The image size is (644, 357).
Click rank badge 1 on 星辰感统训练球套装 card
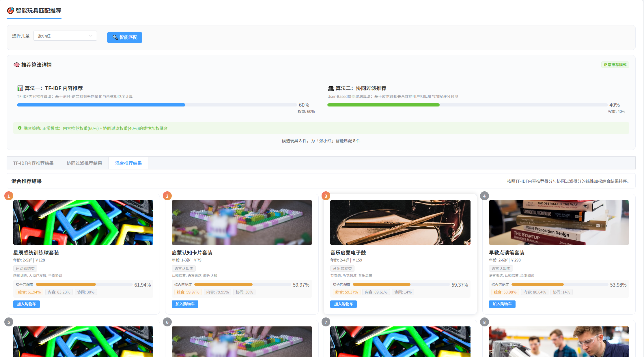pos(9,196)
